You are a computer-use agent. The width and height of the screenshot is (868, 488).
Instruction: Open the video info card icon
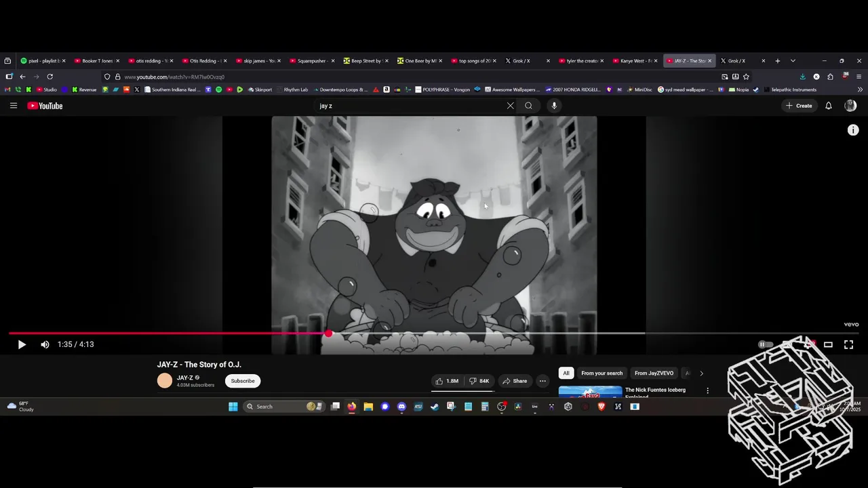click(853, 130)
